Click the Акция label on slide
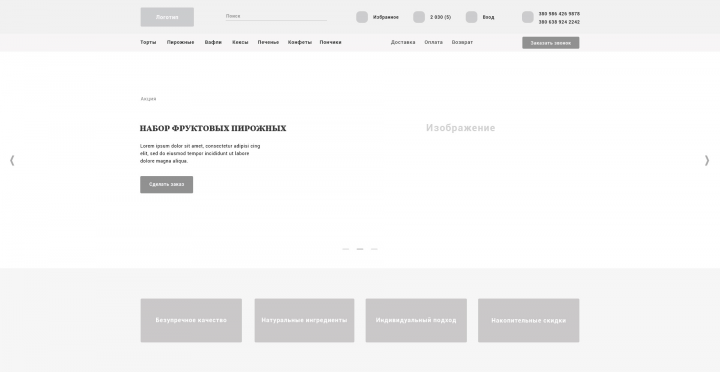This screenshot has width=720, height=372. 148,99
